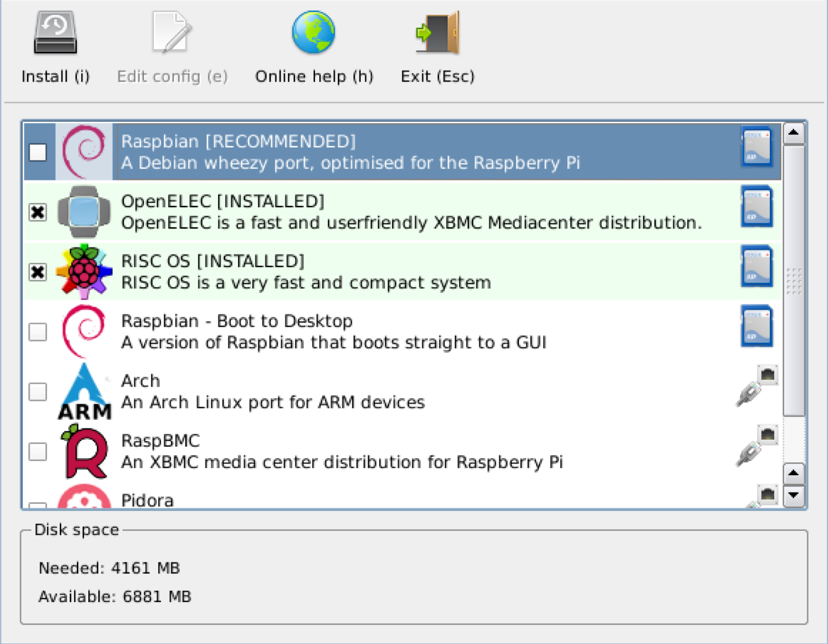Image resolution: width=828 pixels, height=644 pixels.
Task: Click SD card icon in Raspbian [RECOMMENDED] row
Action: (757, 146)
